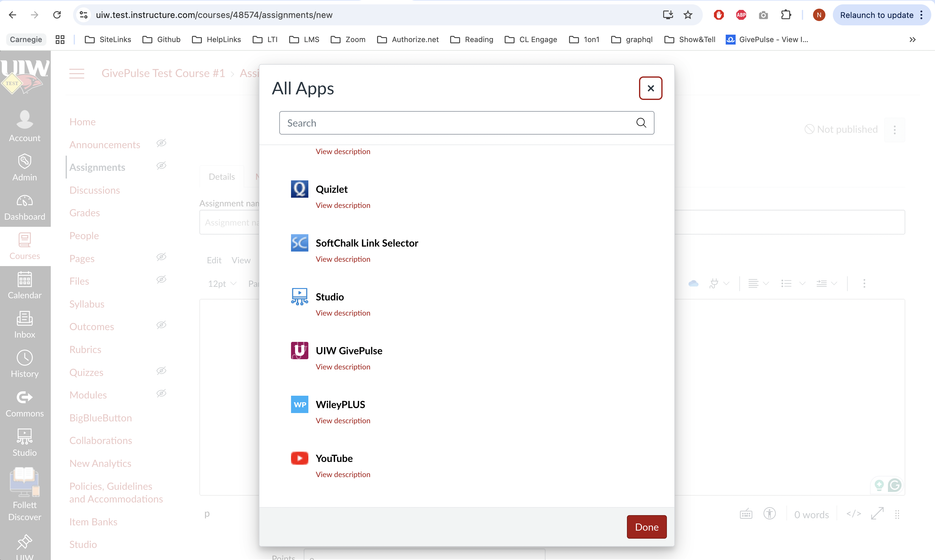The height and width of the screenshot is (560, 935).
Task: View description for UIW GivePulse
Action: (x=343, y=366)
